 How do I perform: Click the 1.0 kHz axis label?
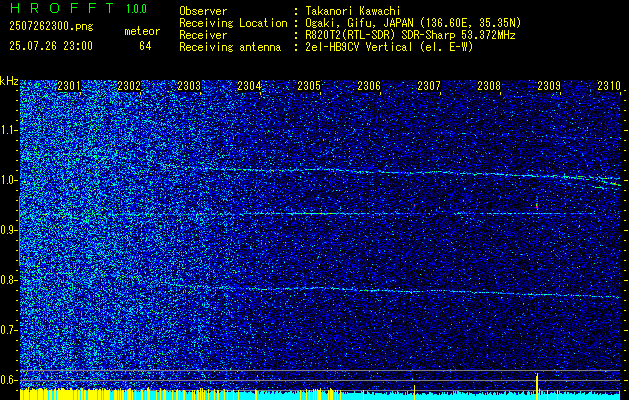point(9,180)
